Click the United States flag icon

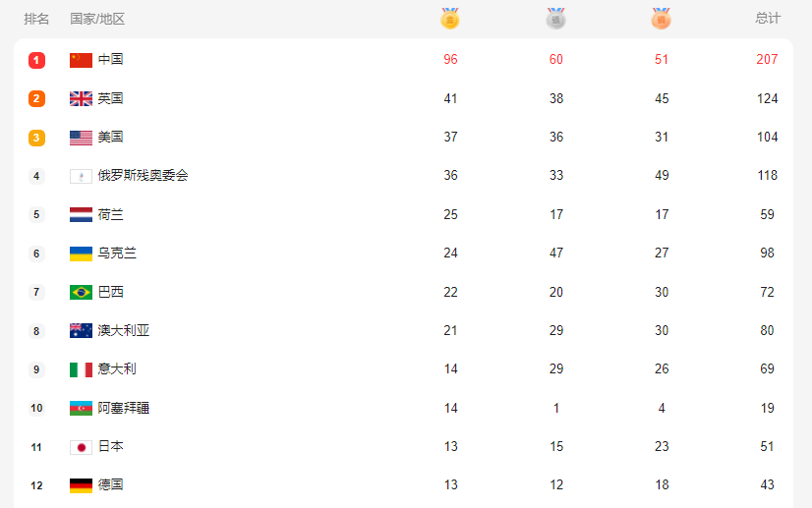click(x=82, y=138)
